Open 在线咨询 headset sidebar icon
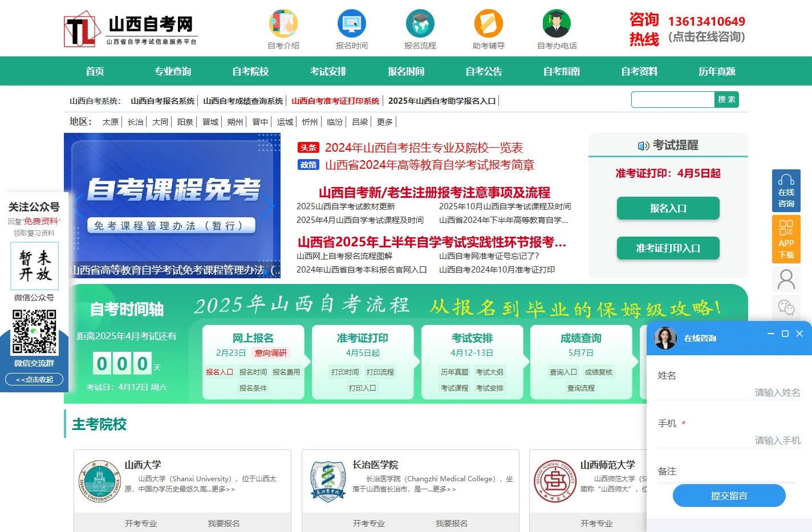 tap(786, 191)
